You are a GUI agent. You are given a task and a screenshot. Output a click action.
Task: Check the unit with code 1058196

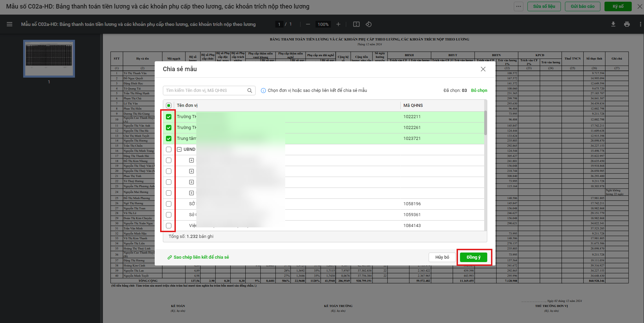(169, 204)
